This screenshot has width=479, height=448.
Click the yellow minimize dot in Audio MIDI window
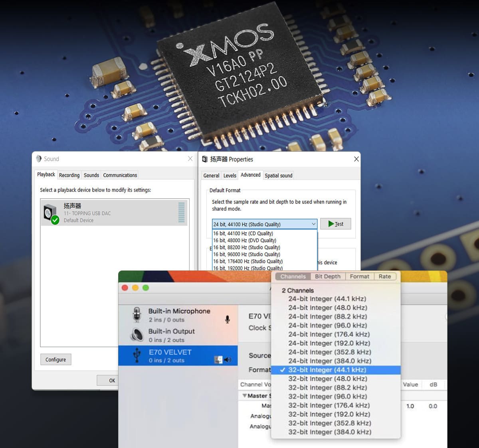(135, 288)
